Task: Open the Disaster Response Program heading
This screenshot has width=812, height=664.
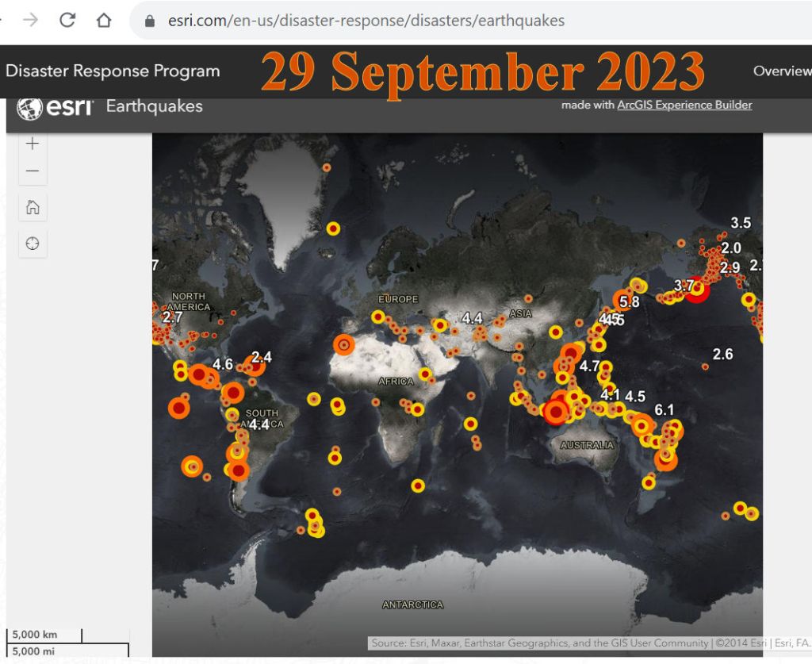Action: tap(113, 71)
